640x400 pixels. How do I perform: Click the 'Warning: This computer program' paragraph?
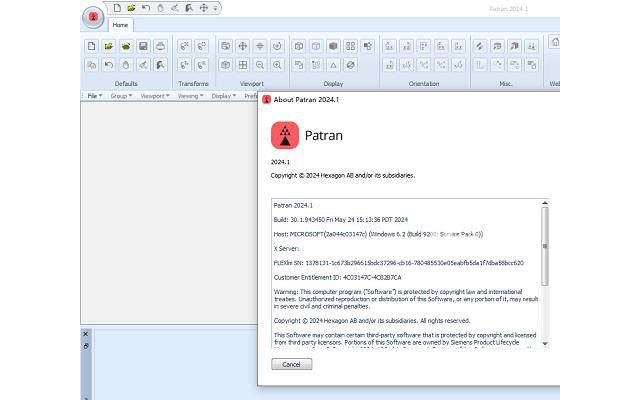406,299
